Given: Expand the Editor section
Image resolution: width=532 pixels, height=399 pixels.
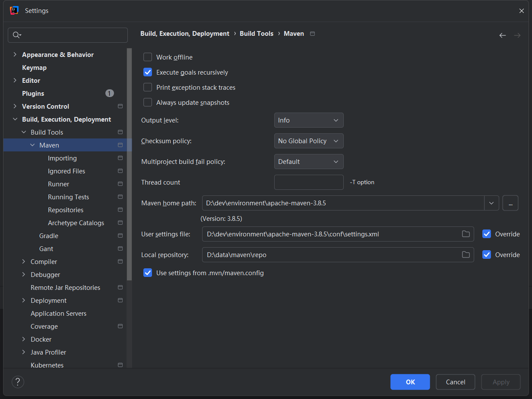Looking at the screenshot, I should point(15,80).
